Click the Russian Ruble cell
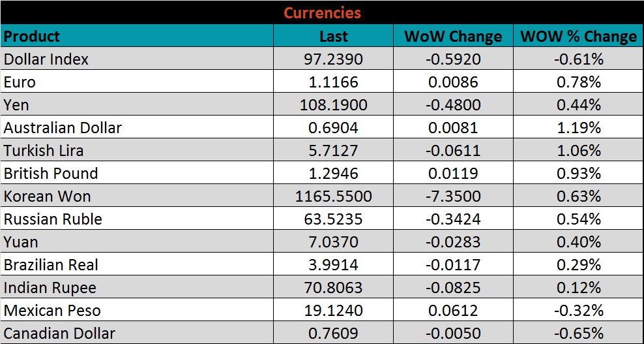644x344 pixels. coord(53,219)
